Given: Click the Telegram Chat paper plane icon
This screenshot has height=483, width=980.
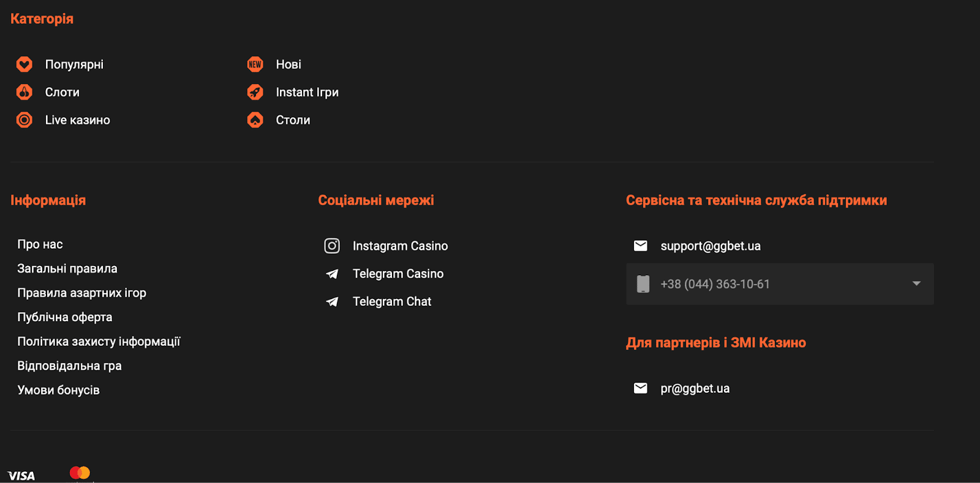Looking at the screenshot, I should [332, 302].
